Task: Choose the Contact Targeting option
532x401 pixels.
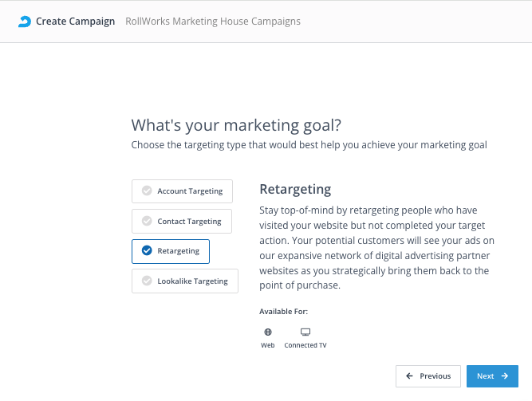Action: (x=182, y=221)
